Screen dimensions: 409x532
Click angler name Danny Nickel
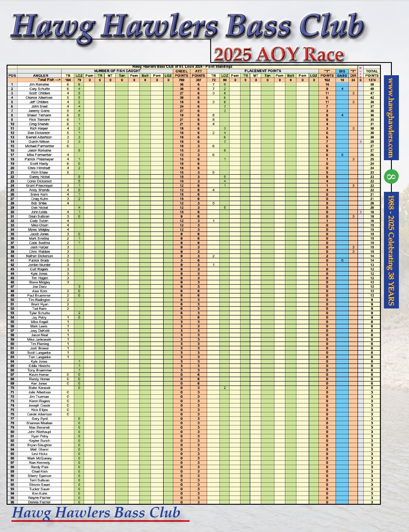[x=39, y=176]
